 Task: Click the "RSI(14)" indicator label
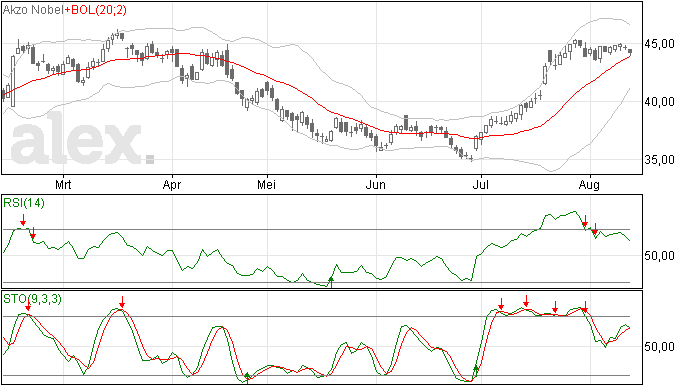[x=24, y=203]
